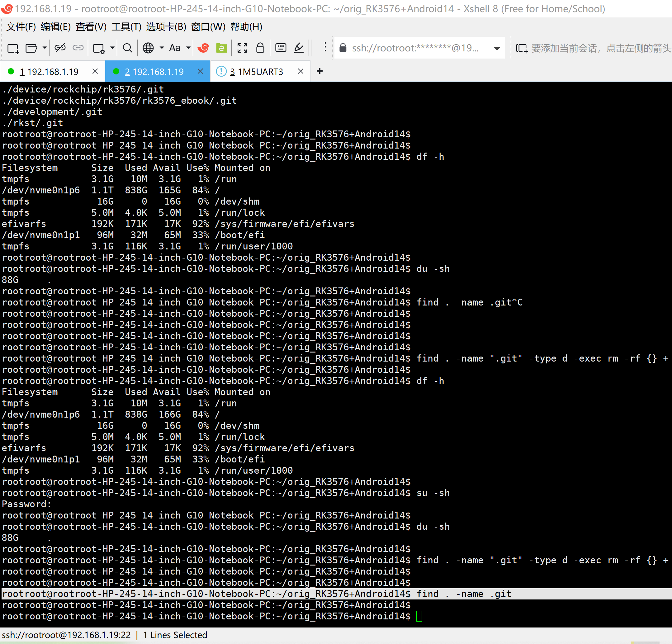This screenshot has width=672, height=644.
Task: Open the 工具(T) menu
Action: pyautogui.click(x=126, y=26)
